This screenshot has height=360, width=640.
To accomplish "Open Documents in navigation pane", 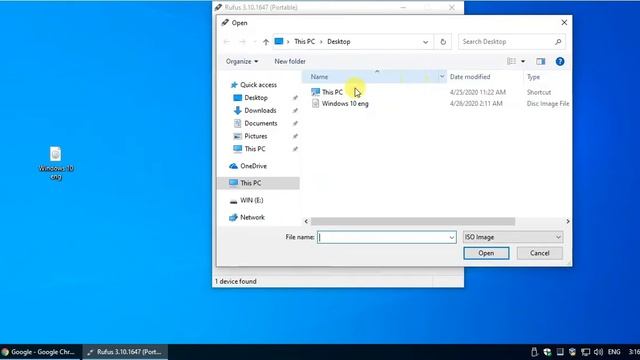I will [x=260, y=123].
